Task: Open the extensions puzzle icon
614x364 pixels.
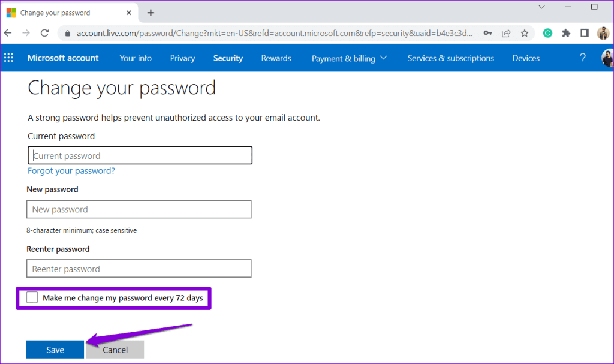Action: tap(566, 34)
